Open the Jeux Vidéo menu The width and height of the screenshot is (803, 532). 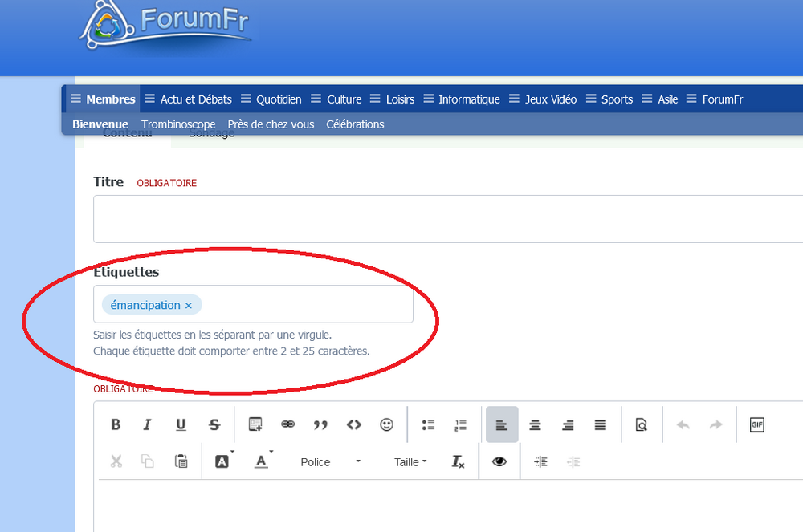pyautogui.click(x=550, y=99)
